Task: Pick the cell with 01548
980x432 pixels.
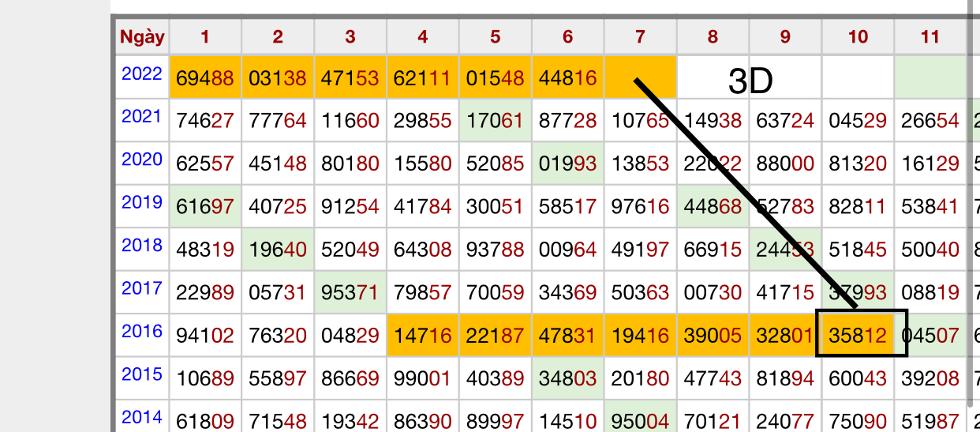Action: click(x=496, y=77)
